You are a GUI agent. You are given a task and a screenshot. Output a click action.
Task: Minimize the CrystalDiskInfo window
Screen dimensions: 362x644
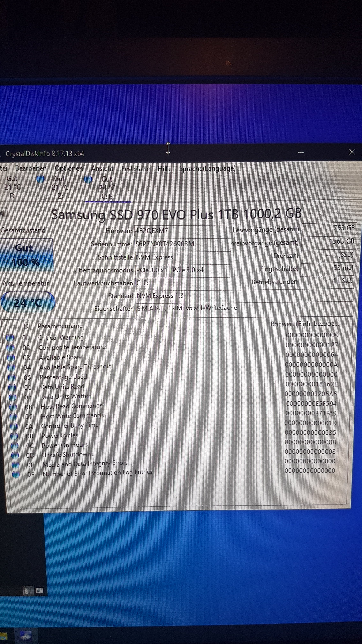pos(301,152)
